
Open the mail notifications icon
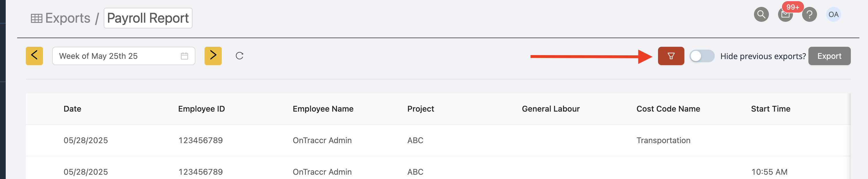click(x=785, y=15)
